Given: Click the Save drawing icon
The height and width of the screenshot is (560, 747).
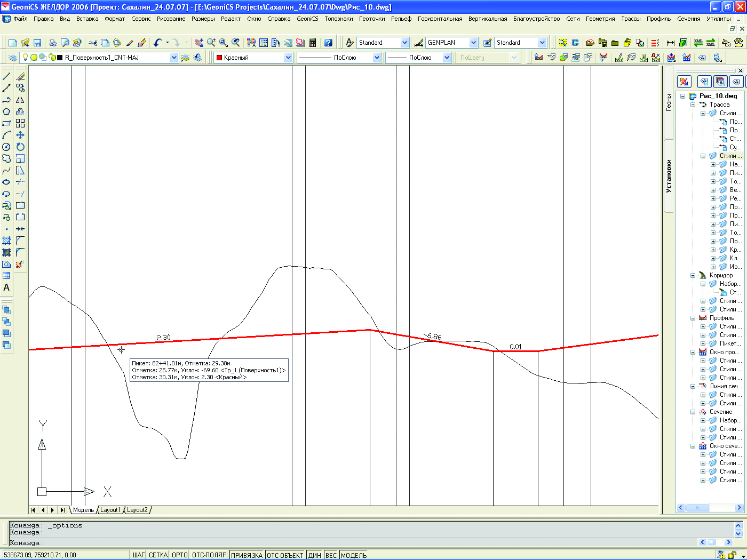Looking at the screenshot, I should point(37,43).
